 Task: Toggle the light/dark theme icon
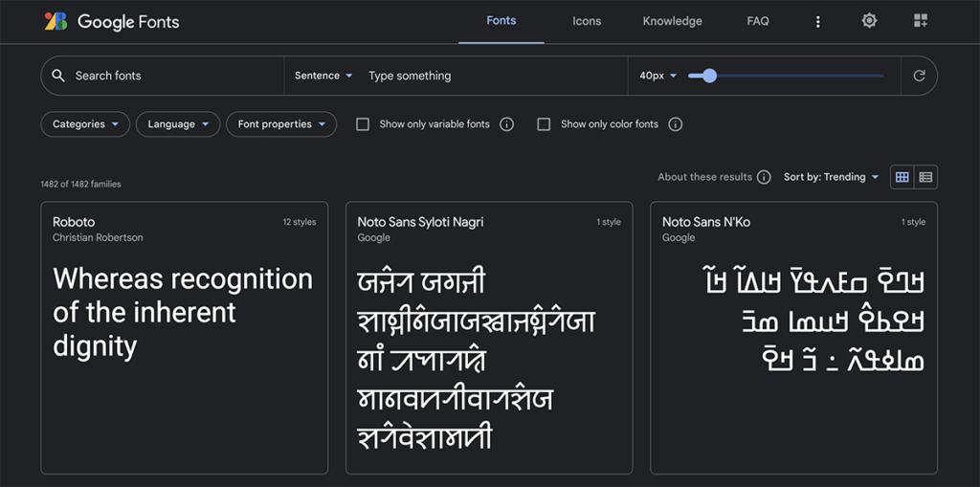(869, 21)
